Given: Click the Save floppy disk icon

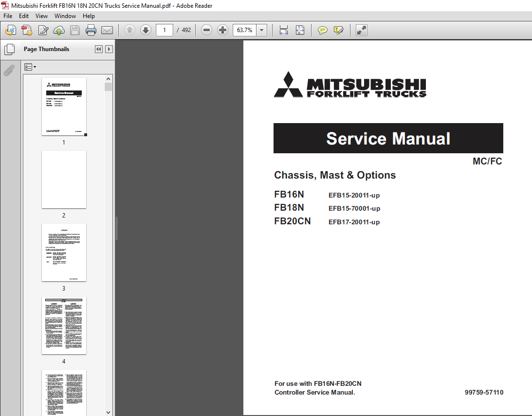Looking at the screenshot, I should click(75, 30).
